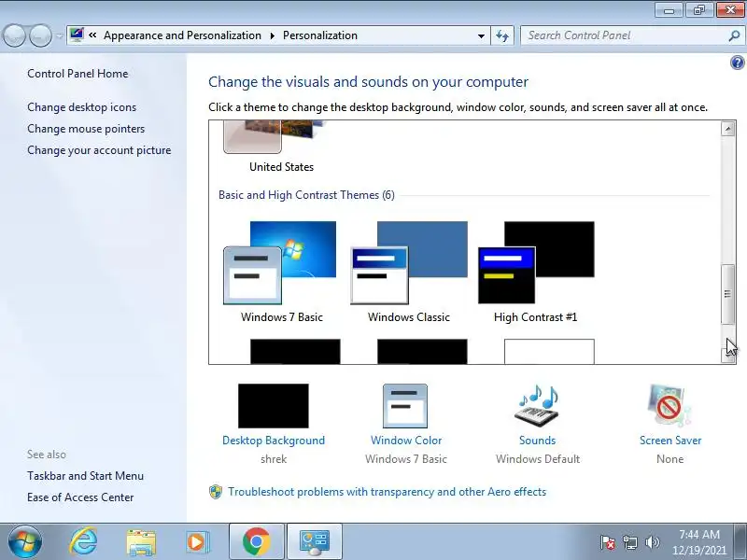Click the Show desktop strip

[740, 542]
